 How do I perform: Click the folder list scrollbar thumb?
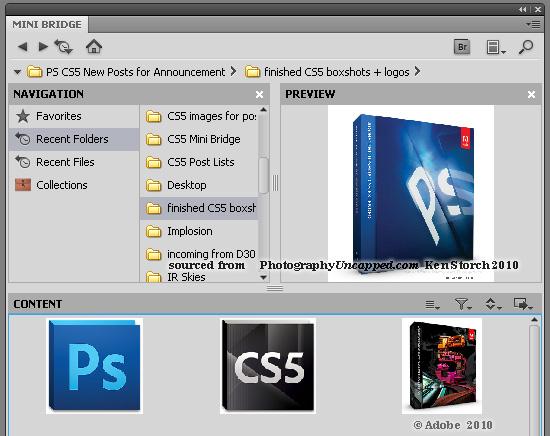pos(263,175)
